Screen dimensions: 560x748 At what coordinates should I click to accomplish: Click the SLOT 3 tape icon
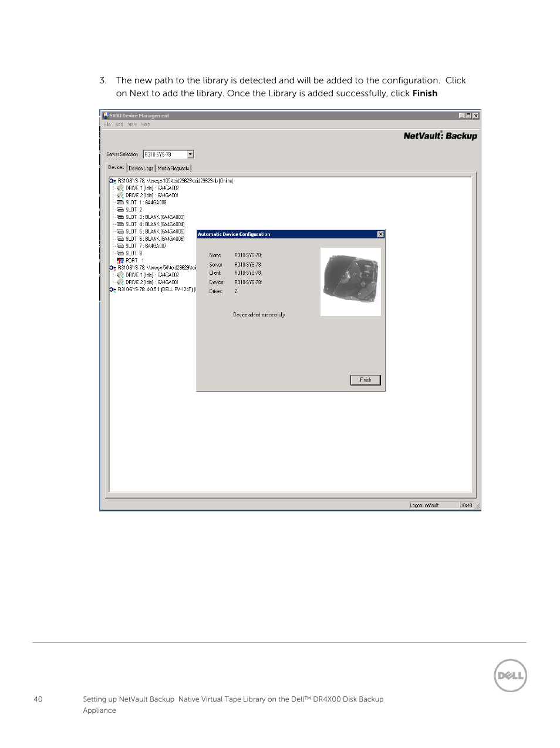[120, 217]
